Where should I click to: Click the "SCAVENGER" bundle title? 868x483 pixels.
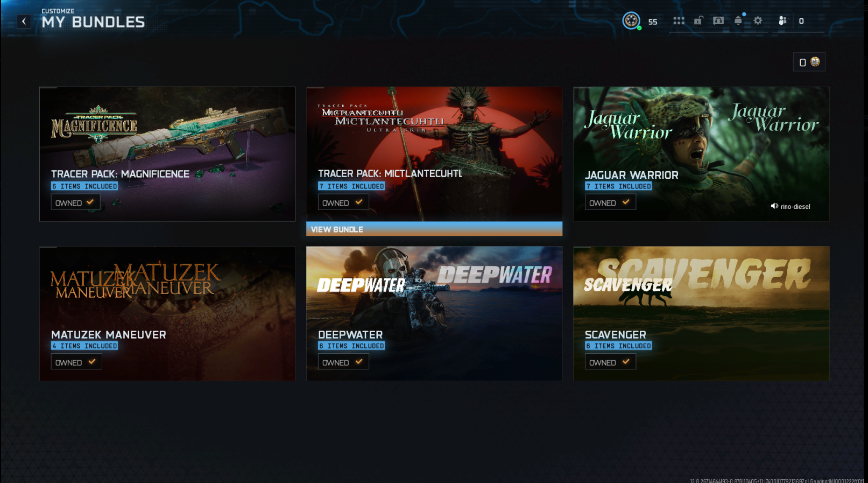[x=616, y=334]
